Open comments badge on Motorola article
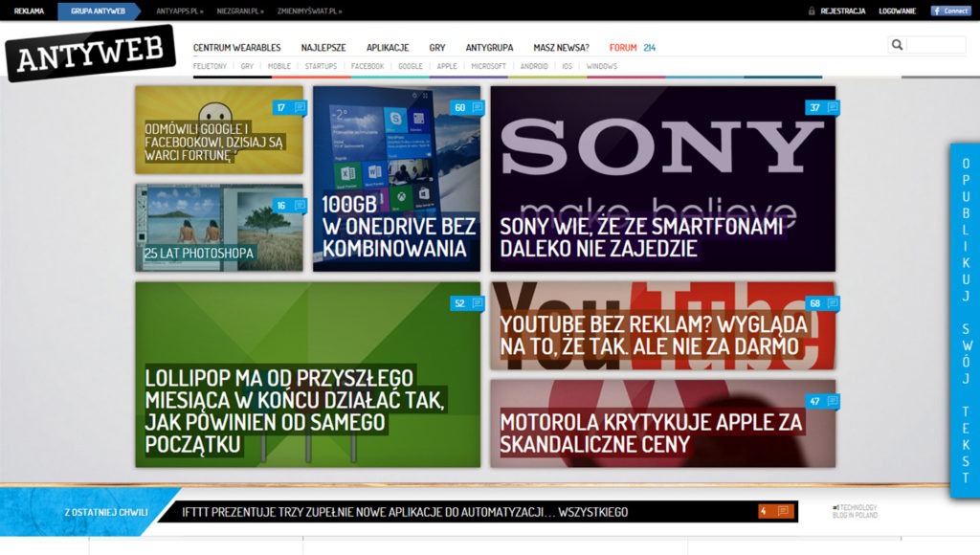This screenshot has height=555, width=980. coord(822,401)
